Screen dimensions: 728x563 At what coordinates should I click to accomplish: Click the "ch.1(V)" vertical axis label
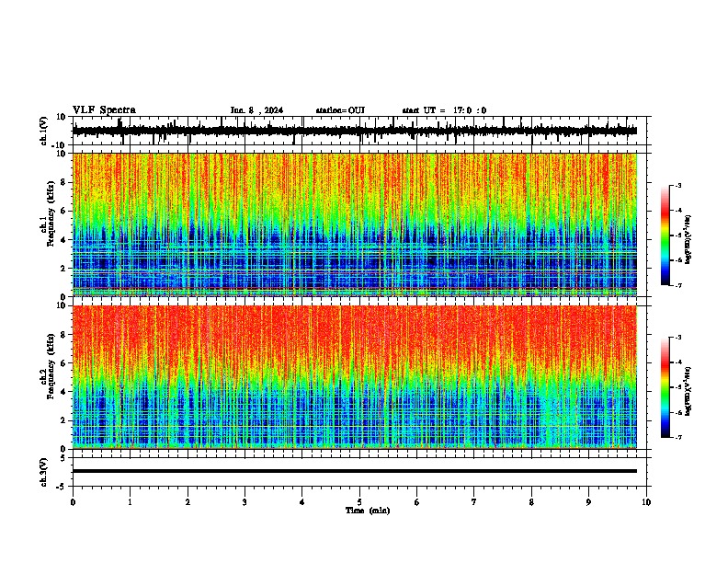[x=44, y=131]
